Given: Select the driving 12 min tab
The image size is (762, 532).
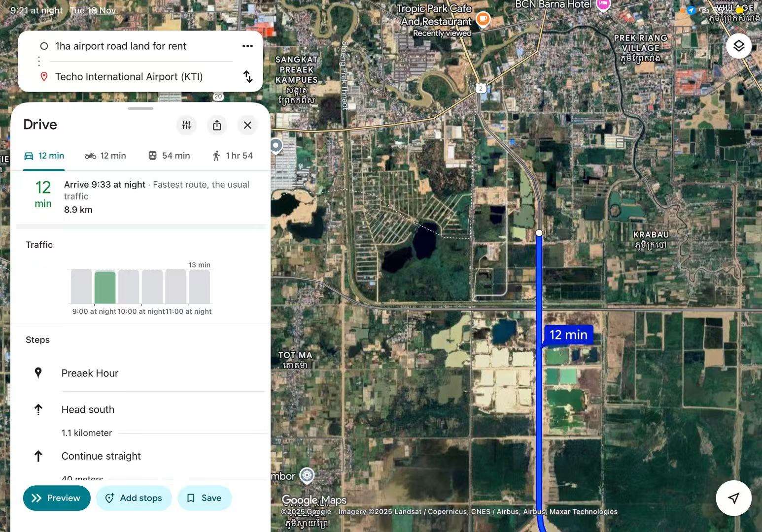Looking at the screenshot, I should [44, 156].
